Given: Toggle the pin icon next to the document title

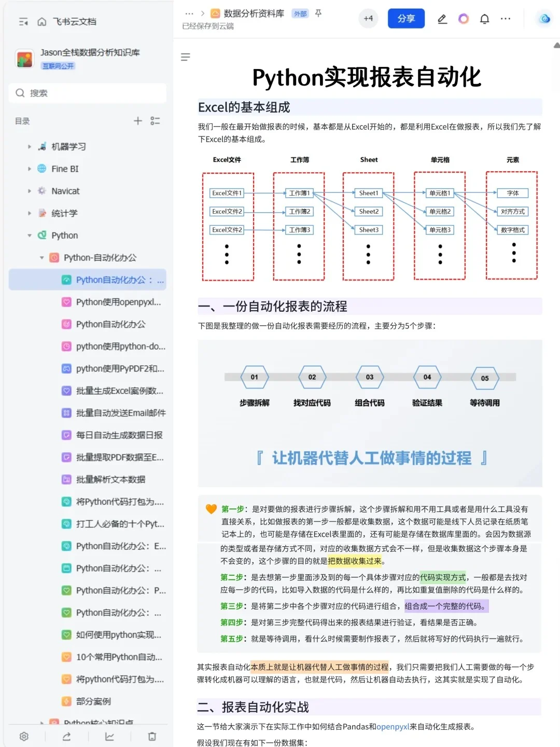Looking at the screenshot, I should point(318,14).
